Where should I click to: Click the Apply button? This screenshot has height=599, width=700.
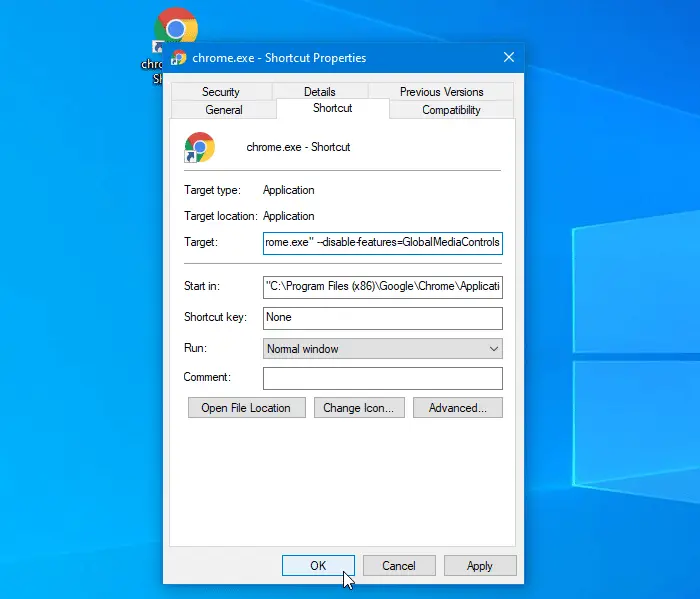point(480,566)
